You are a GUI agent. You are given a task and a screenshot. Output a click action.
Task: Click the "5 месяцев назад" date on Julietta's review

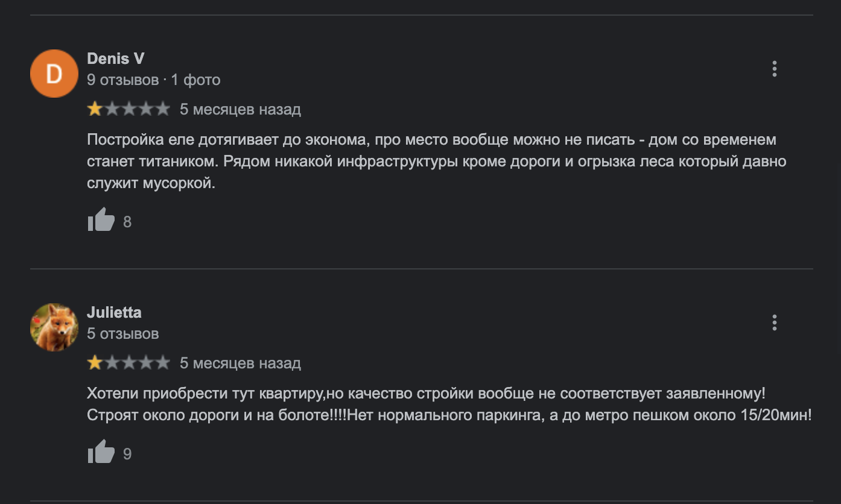pos(240,363)
